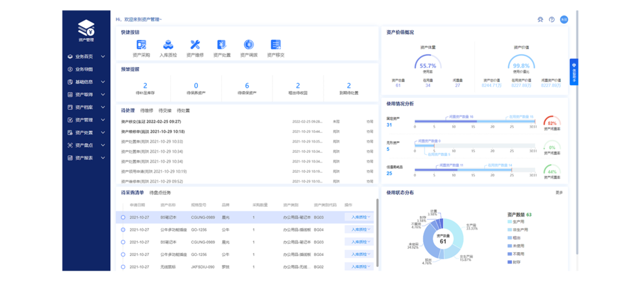The image size is (644, 283).
Task: Click the 资产档案 sidebar icon
Action: [70, 107]
